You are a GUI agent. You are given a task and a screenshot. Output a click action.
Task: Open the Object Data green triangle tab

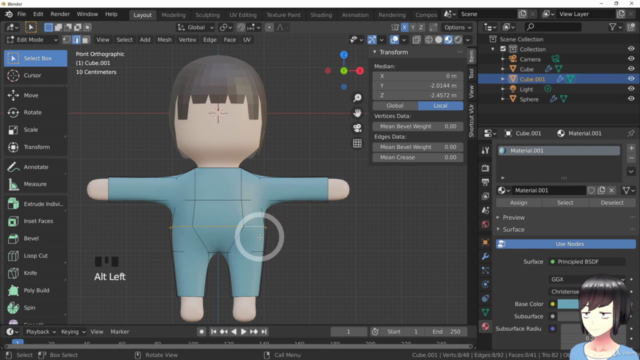pos(485,312)
